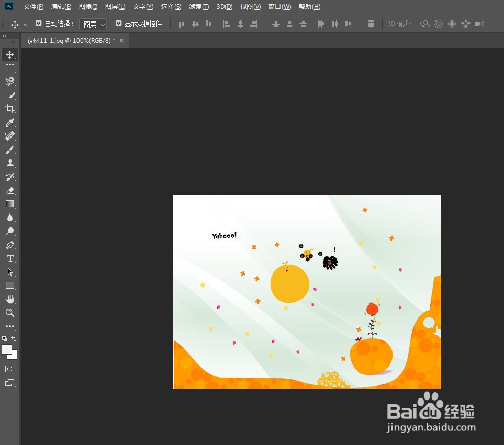Open the 视图(V) menu
This screenshot has height=445, width=504.
[250, 7]
